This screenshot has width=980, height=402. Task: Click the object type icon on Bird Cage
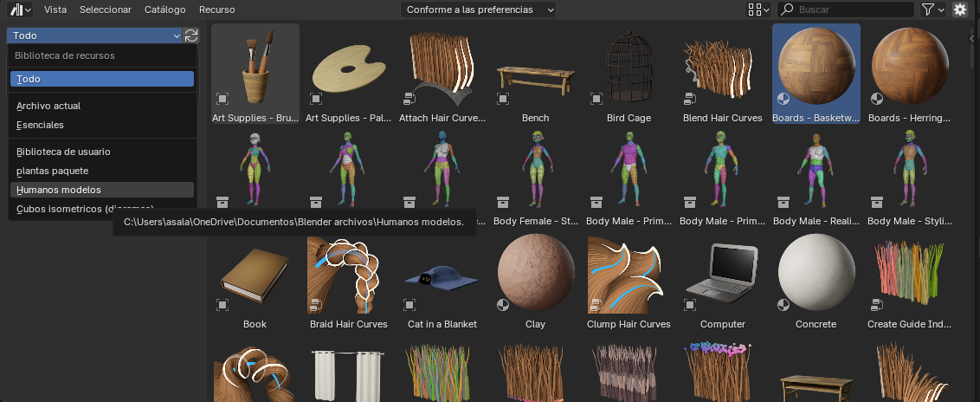596,98
